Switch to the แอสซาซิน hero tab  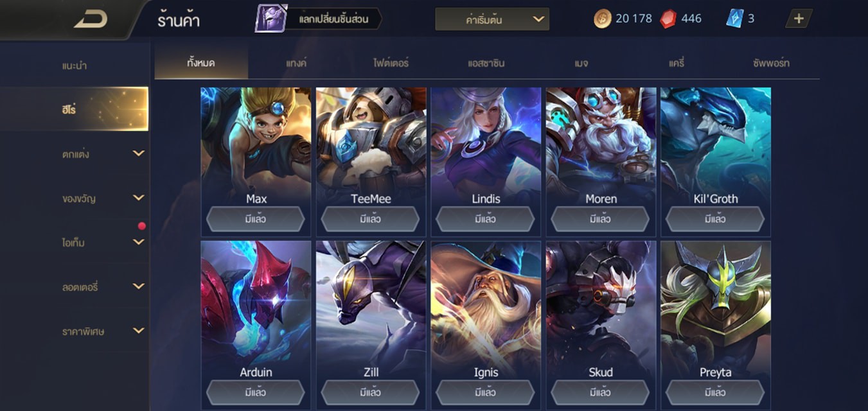pyautogui.click(x=486, y=63)
